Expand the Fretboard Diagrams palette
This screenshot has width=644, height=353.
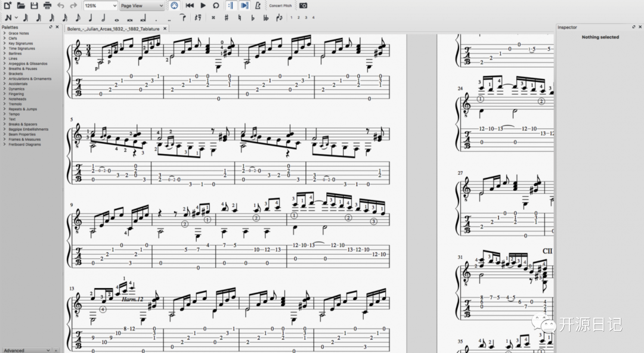point(5,144)
